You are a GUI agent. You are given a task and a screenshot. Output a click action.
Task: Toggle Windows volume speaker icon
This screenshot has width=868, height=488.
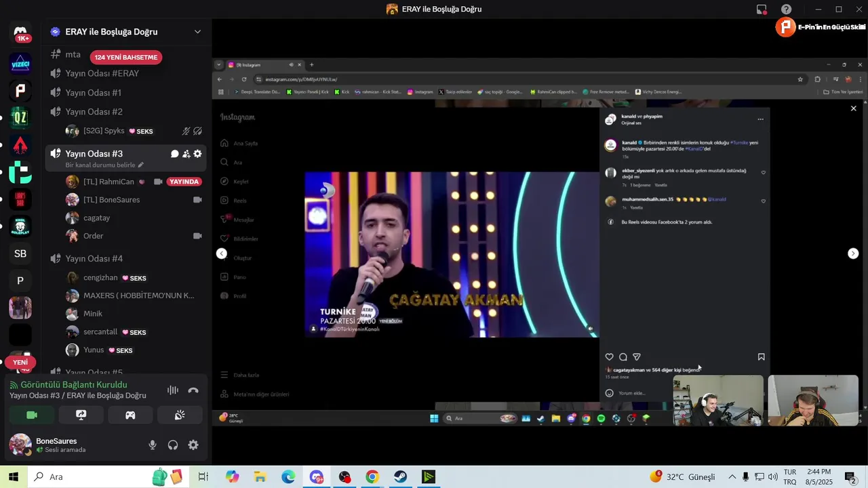pos(772,476)
